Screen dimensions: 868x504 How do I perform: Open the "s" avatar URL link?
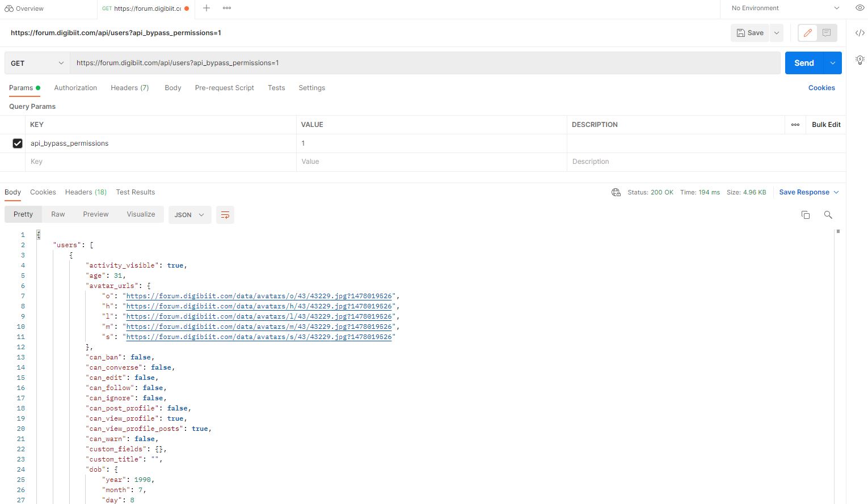259,337
